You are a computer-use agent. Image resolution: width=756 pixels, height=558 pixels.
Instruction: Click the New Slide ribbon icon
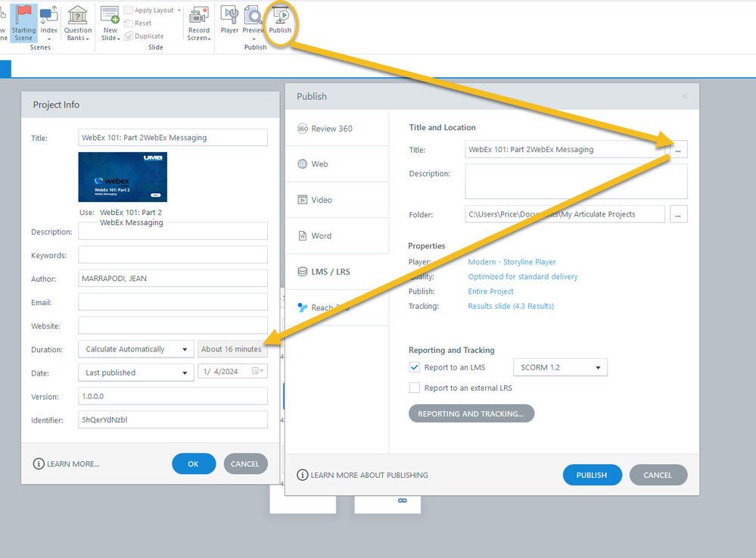(110, 14)
